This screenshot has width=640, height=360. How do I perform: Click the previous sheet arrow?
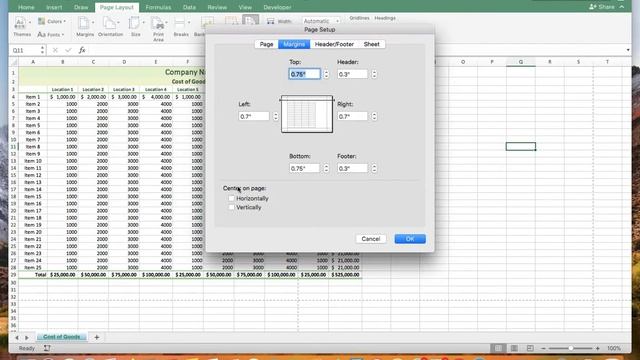pyautogui.click(x=17, y=338)
